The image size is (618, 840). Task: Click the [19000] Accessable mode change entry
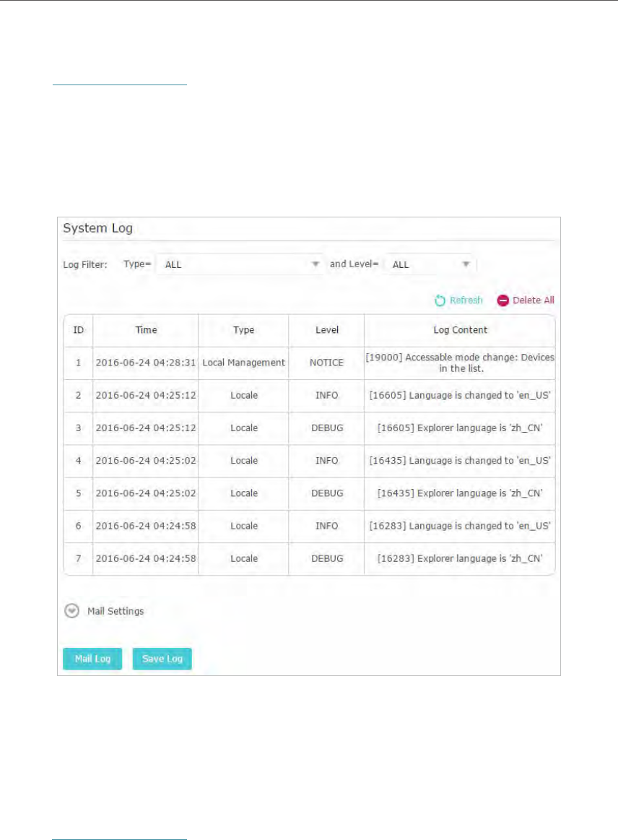click(x=460, y=363)
